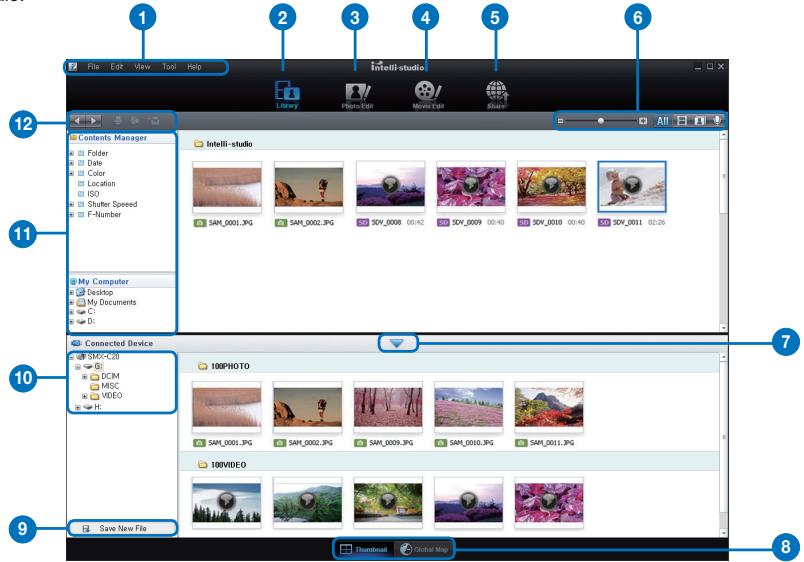
Task: Click the print icon in toolbar
Action: (x=118, y=121)
